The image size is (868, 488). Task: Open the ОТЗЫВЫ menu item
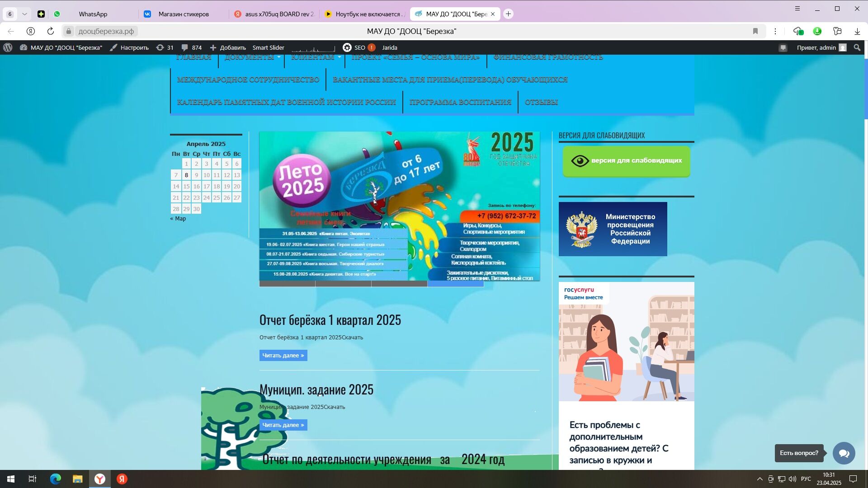(541, 102)
